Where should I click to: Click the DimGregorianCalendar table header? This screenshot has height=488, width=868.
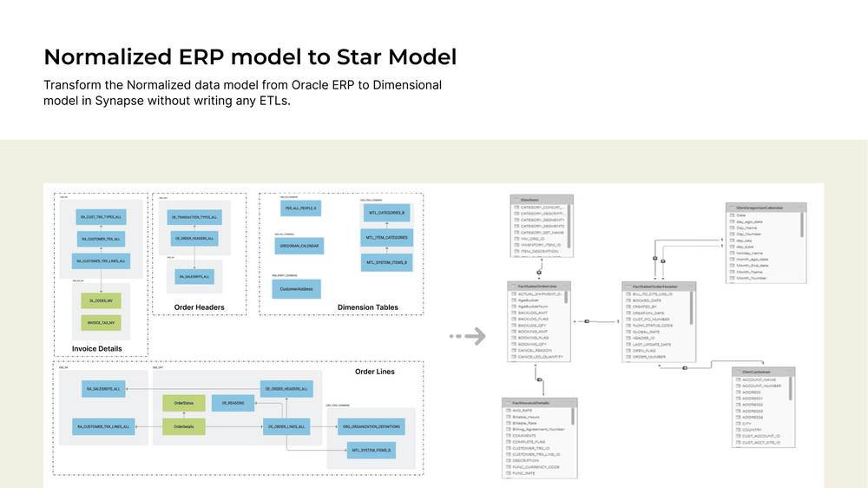click(x=766, y=208)
